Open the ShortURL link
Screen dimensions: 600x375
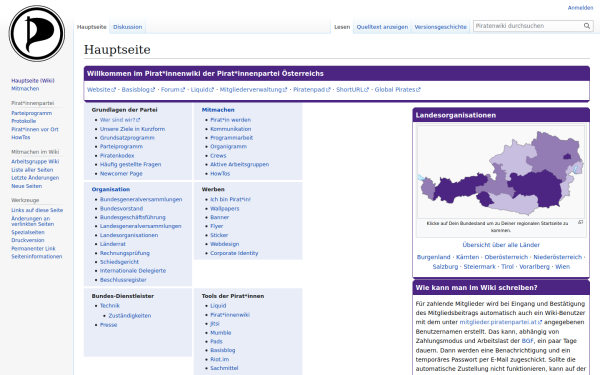point(352,90)
